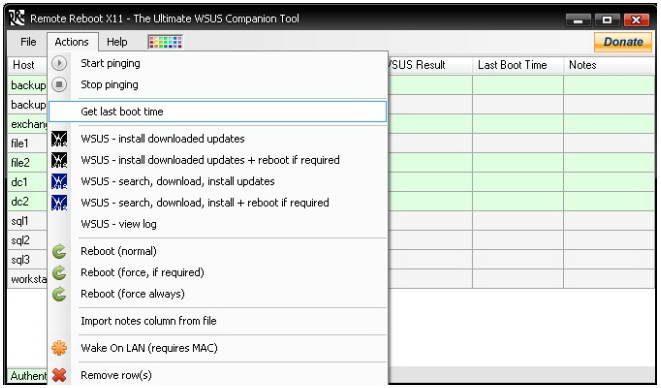The image size is (661, 388).
Task: Close the Remote Reboot X11 window
Action: [x=636, y=19]
